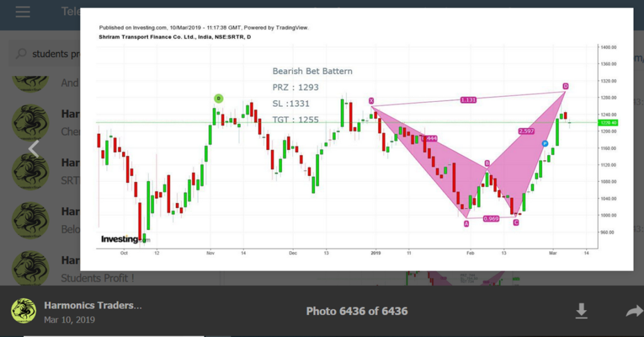
Task: Download the current photo
Action: click(x=581, y=311)
